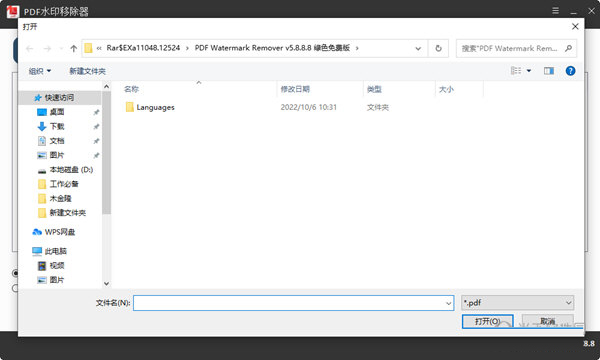The height and width of the screenshot is (360, 600).
Task: Select 快速访问 in sidebar
Action: coord(59,98)
